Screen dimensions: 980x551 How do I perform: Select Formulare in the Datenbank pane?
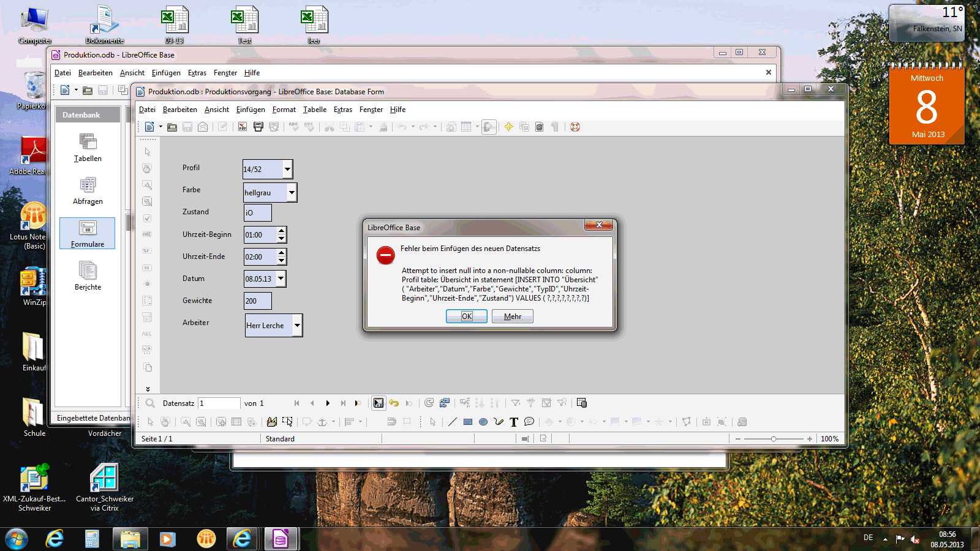click(88, 233)
